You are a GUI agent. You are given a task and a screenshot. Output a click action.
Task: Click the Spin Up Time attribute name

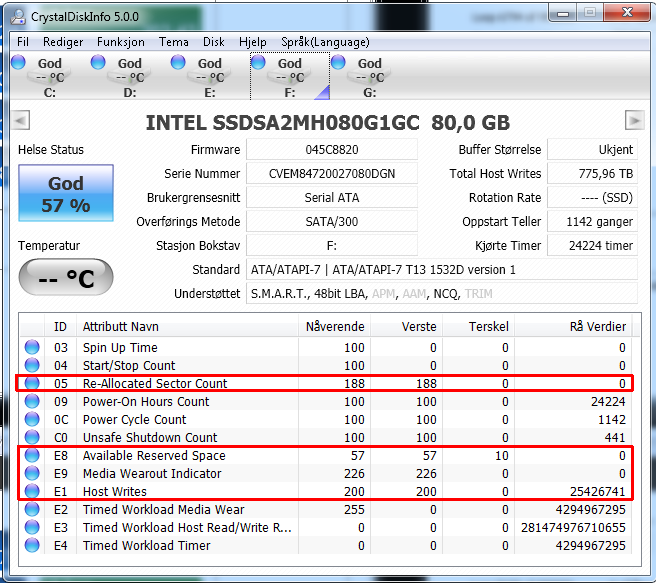pos(120,347)
